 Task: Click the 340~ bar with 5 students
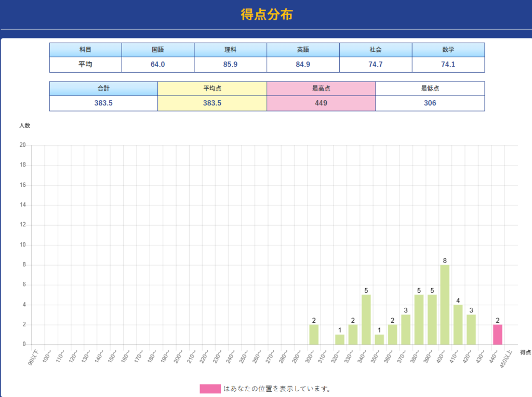click(x=366, y=320)
